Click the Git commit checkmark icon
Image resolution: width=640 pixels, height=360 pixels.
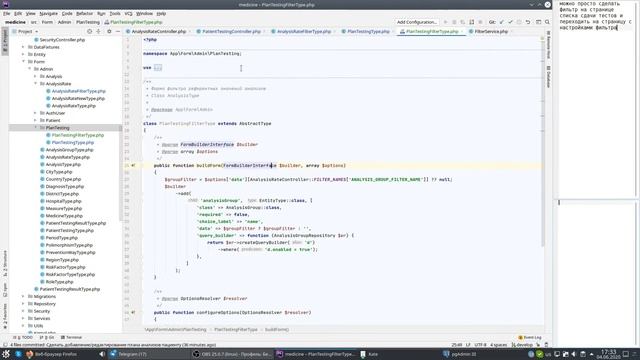coord(510,22)
